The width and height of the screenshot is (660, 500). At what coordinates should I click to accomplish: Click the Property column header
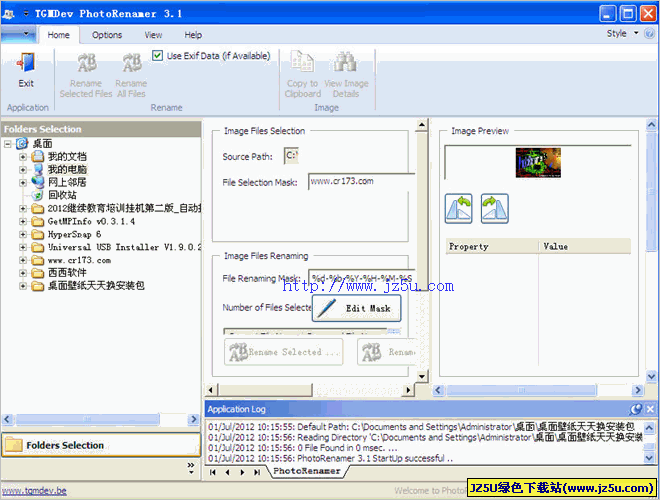(x=492, y=247)
